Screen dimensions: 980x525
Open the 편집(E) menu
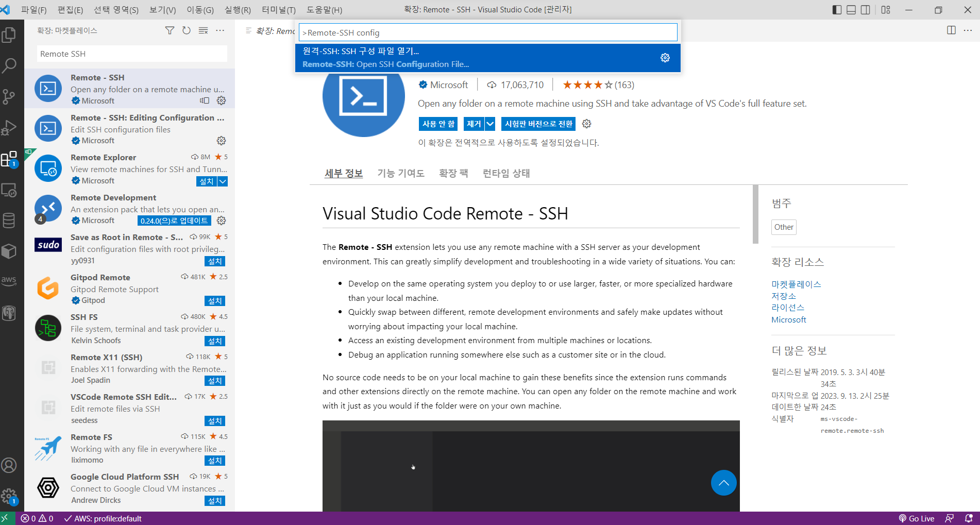[x=70, y=10]
